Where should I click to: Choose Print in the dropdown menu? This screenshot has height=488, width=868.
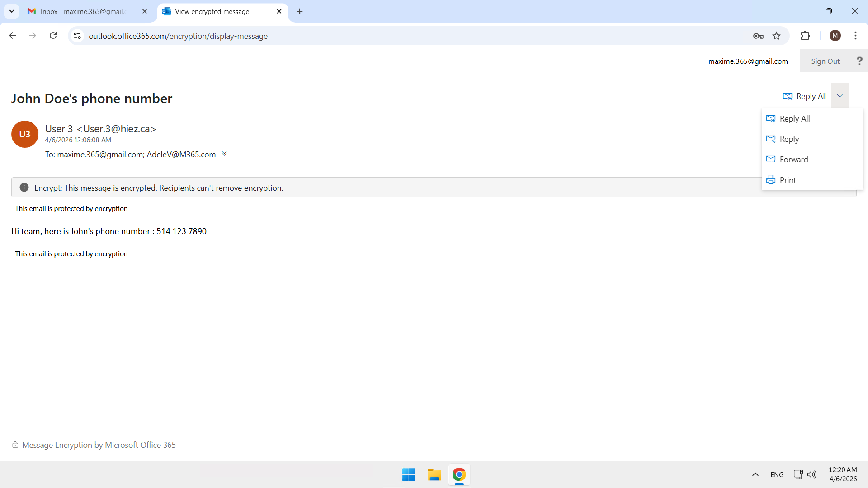point(788,180)
